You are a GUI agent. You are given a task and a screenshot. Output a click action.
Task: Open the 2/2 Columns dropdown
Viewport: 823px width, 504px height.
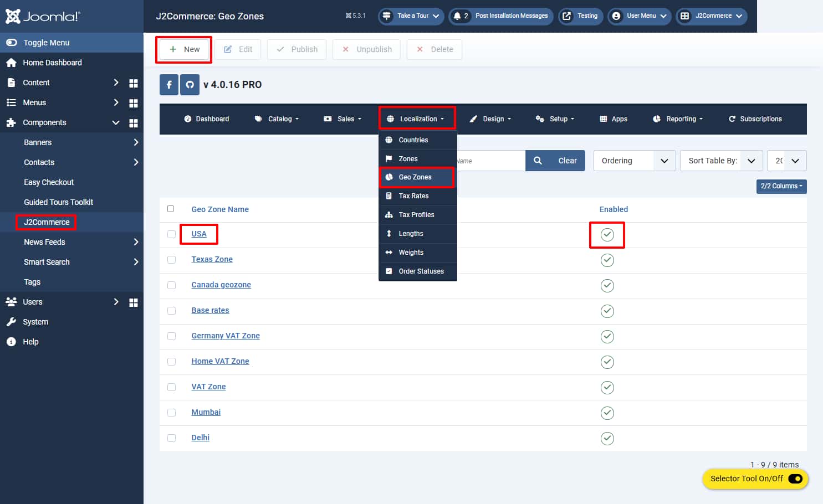point(781,186)
